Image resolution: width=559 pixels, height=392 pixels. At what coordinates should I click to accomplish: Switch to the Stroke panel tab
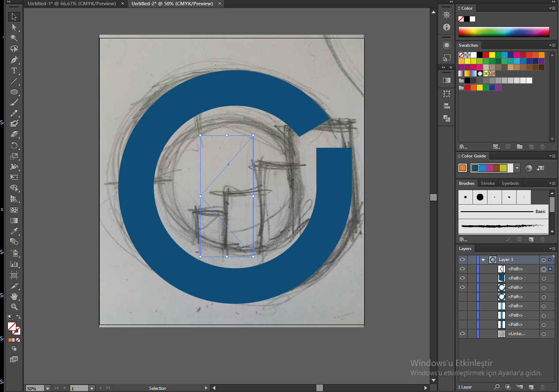click(488, 183)
